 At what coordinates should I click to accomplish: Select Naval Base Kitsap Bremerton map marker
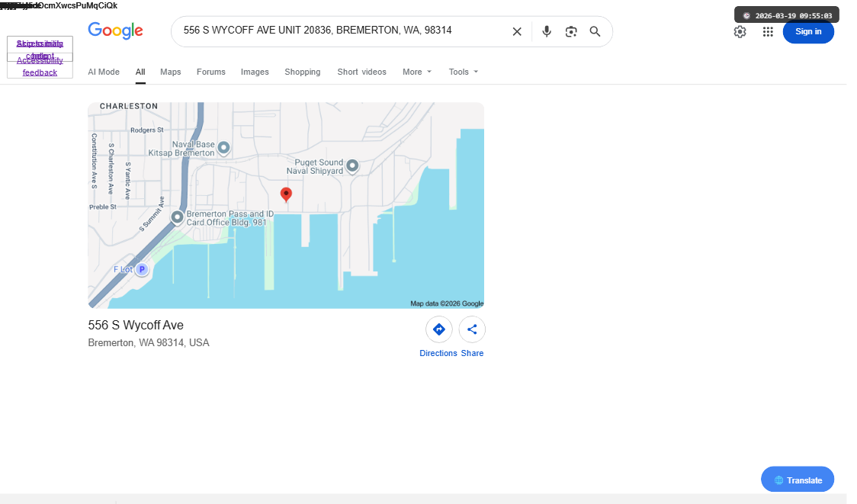(223, 148)
